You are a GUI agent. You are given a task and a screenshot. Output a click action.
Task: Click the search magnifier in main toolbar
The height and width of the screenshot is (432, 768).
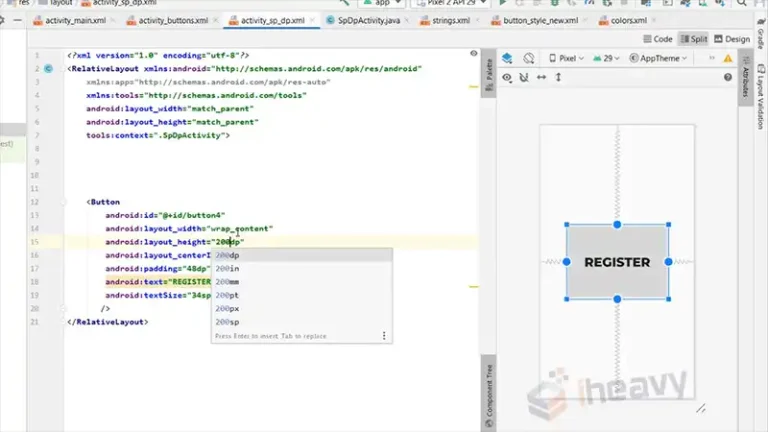742,2
